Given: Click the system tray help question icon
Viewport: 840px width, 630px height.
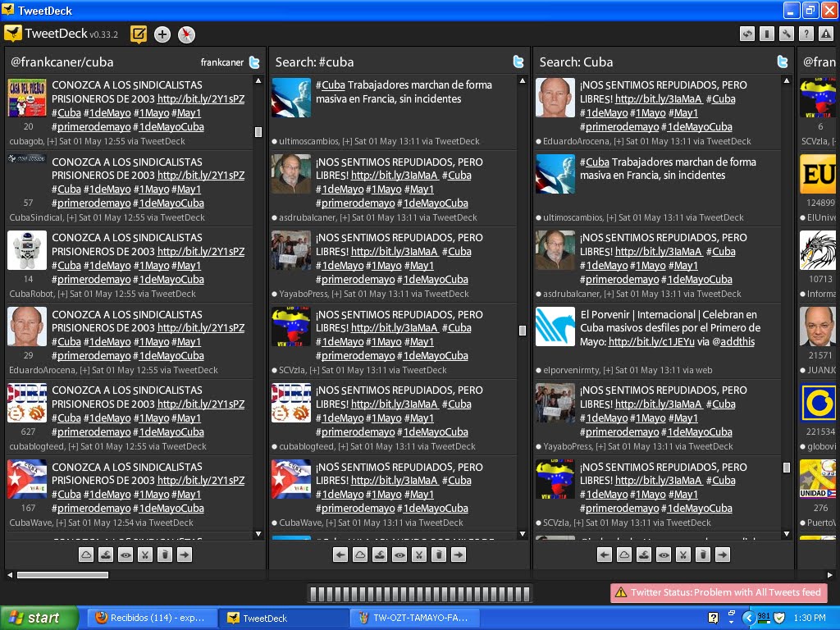Looking at the screenshot, I should pos(713,618).
